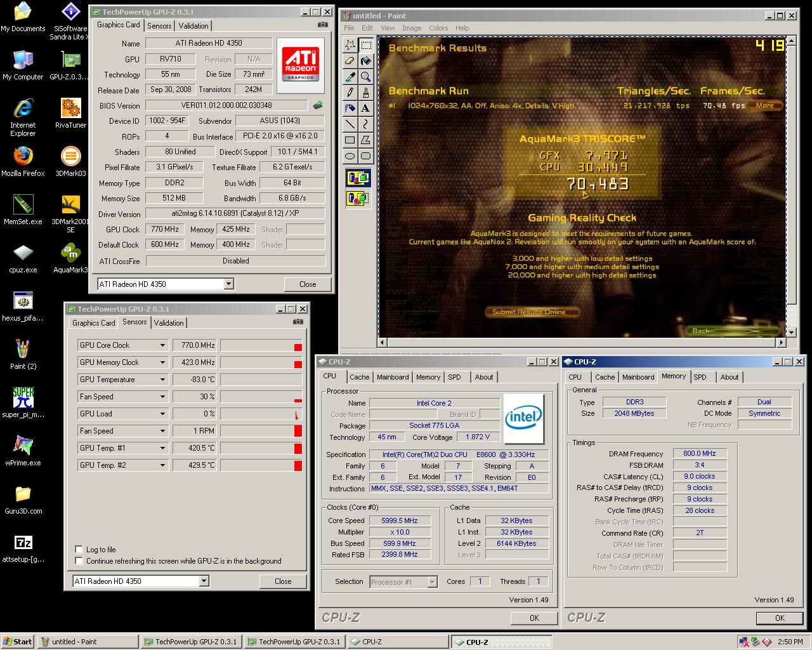The width and height of the screenshot is (812, 650).
Task: Expand the GPU Core Clock sensor dropdown
Action: click(162, 345)
